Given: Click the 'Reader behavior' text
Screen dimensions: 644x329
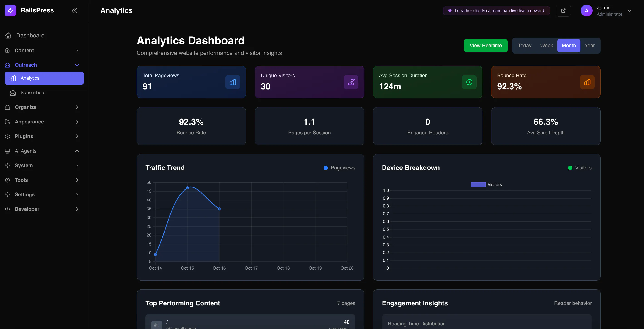Looking at the screenshot, I should pos(573,303).
